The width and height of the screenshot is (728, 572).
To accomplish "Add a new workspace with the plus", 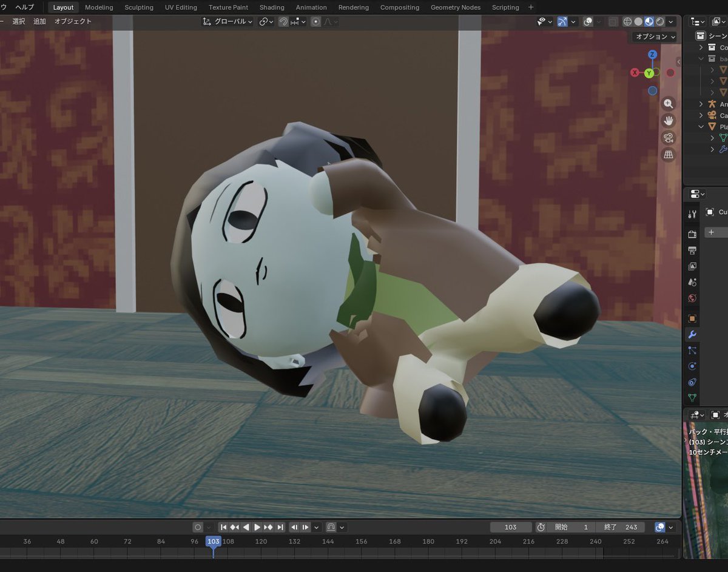I will pos(531,7).
